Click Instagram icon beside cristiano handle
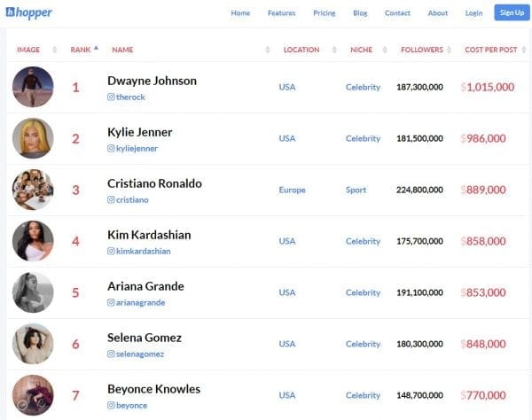Screen dimensions: 532x420 pyautogui.click(x=111, y=200)
